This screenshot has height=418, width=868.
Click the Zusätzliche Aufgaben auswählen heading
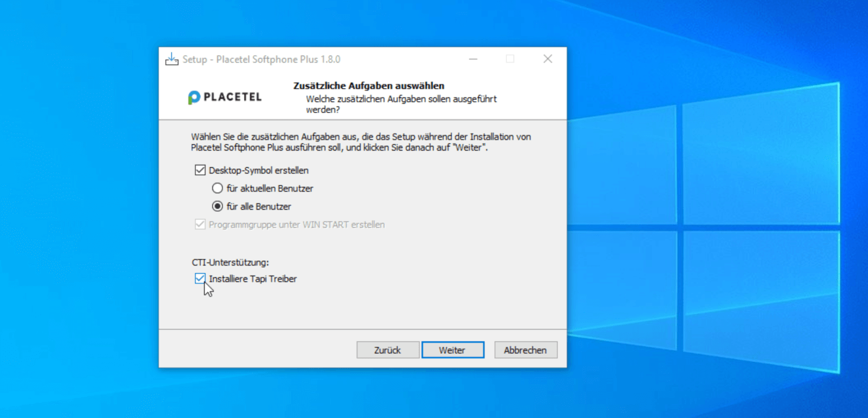point(369,86)
